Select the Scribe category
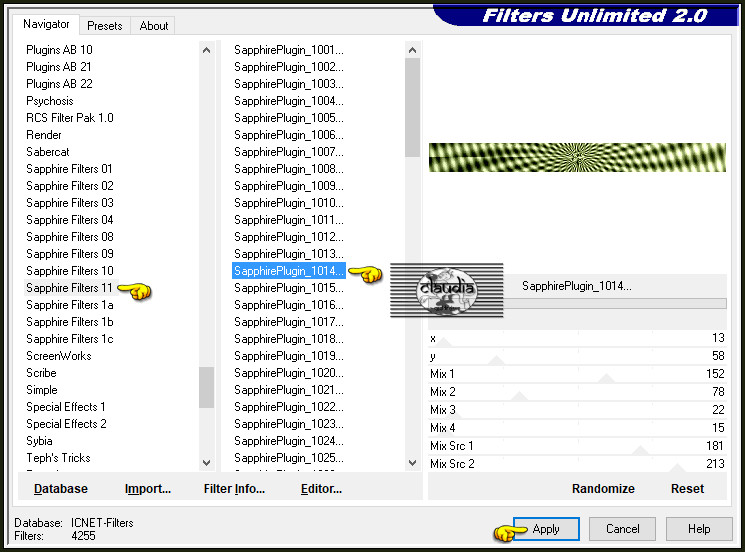The image size is (745, 552). point(41,373)
